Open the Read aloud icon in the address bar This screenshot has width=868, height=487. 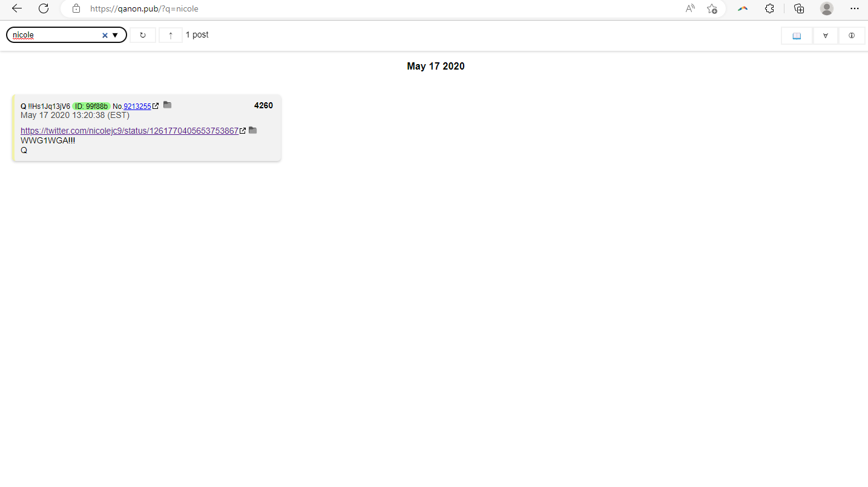coord(690,8)
